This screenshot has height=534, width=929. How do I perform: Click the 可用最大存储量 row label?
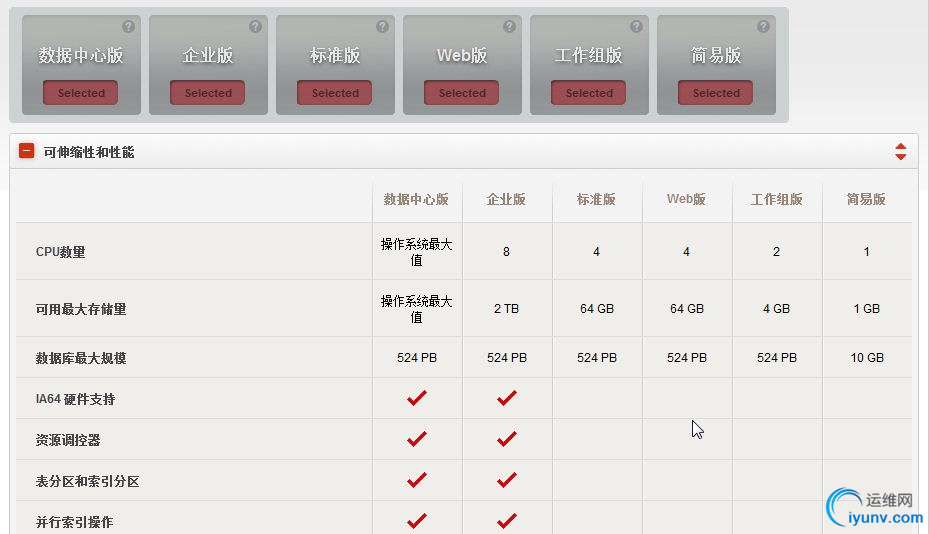pos(81,309)
